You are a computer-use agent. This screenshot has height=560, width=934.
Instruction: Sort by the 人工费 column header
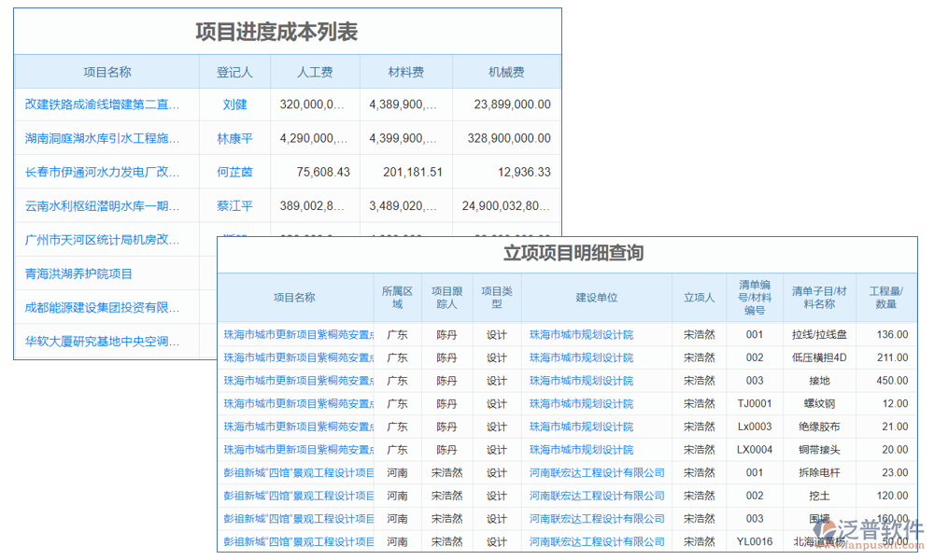click(315, 71)
